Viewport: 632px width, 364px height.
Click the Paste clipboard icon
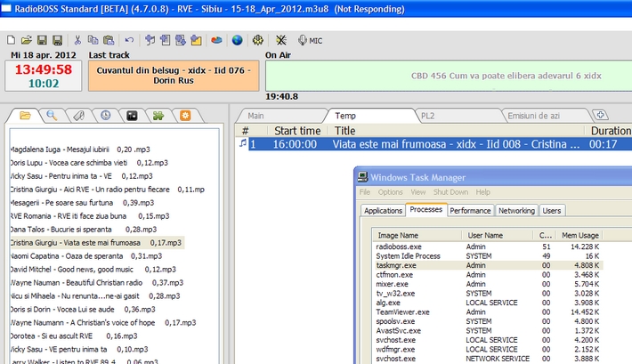109,40
